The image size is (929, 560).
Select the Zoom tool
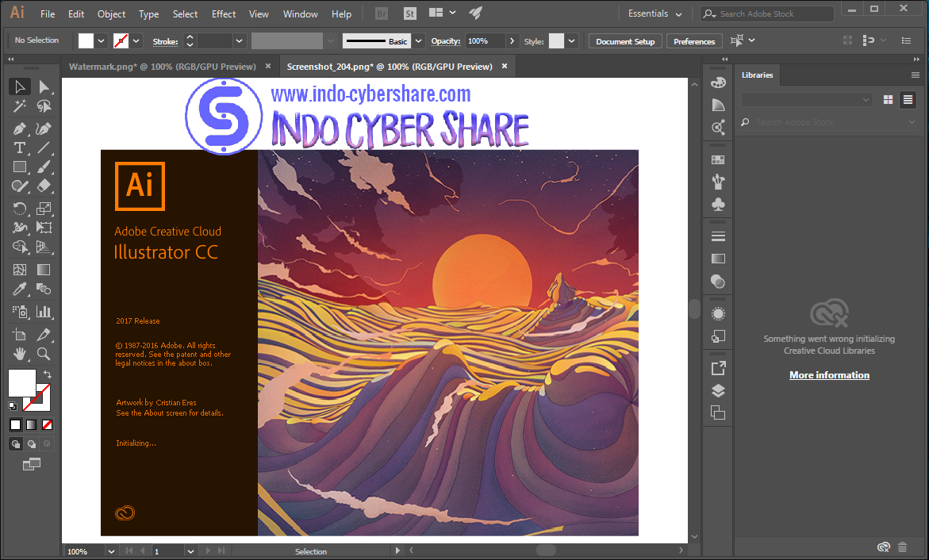coord(44,354)
